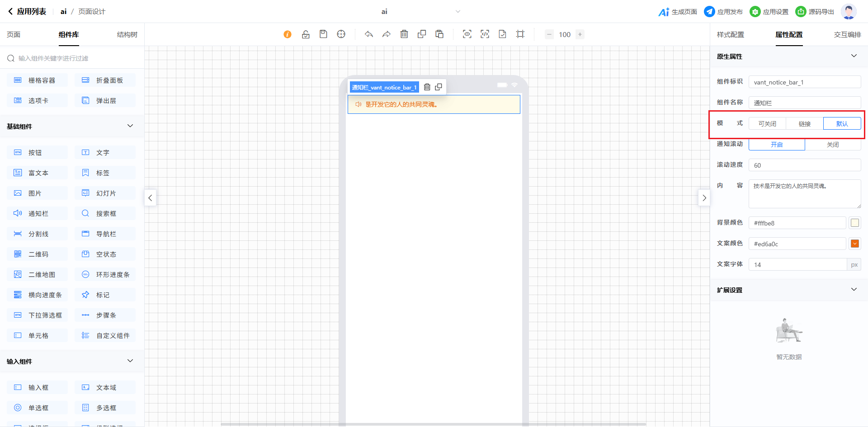Viewport: 868px width, 427px height.
Task: Switch to the 样式配置 tab
Action: [730, 35]
